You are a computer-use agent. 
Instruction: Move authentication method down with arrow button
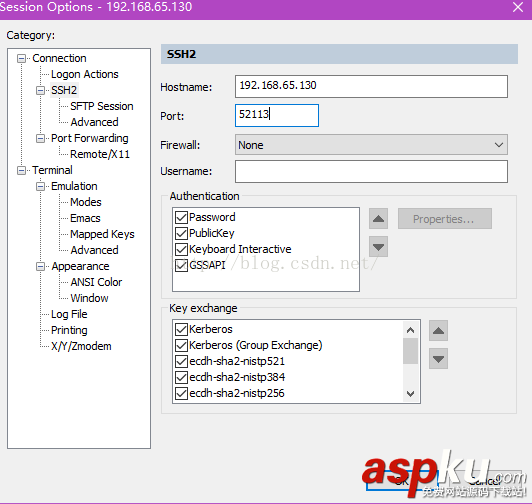click(378, 247)
